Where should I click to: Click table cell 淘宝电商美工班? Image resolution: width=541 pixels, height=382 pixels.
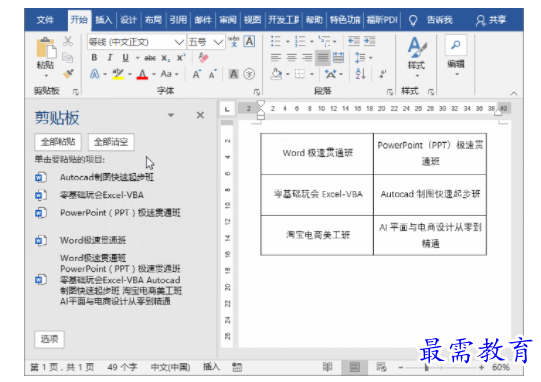318,235
